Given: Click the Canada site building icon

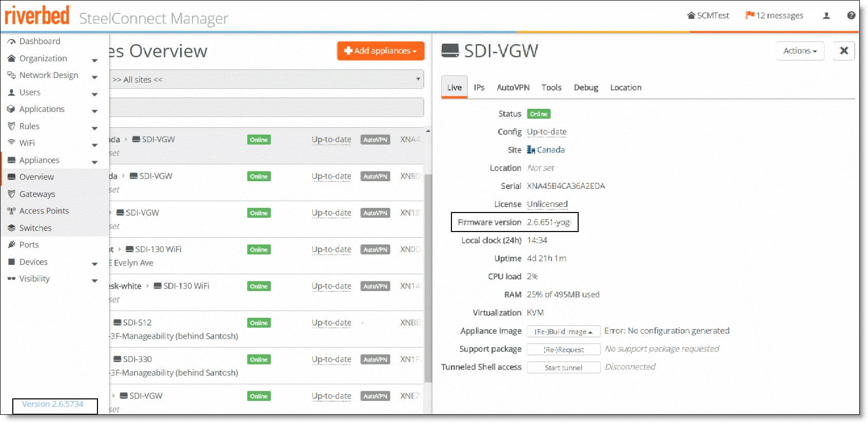Looking at the screenshot, I should 531,150.
